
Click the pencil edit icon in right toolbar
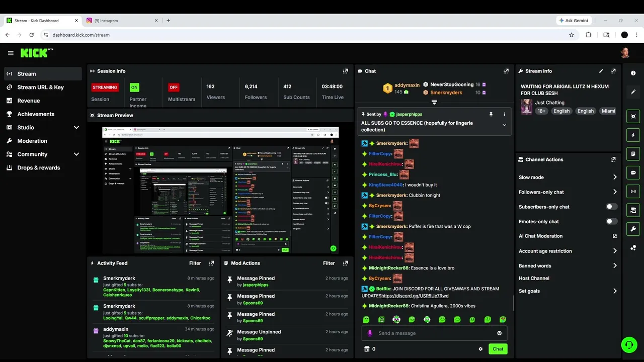click(x=633, y=92)
